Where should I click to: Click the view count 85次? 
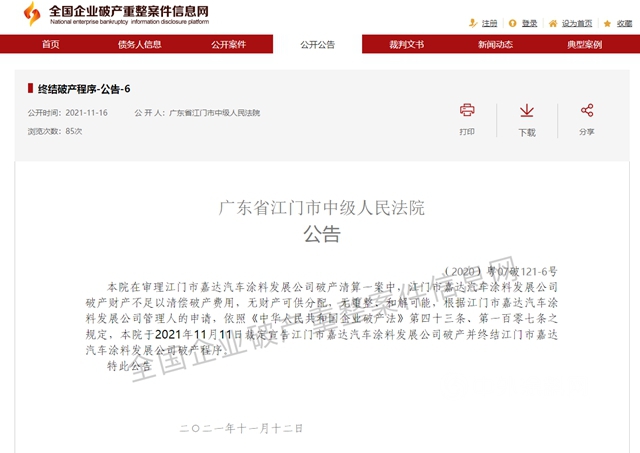point(74,131)
